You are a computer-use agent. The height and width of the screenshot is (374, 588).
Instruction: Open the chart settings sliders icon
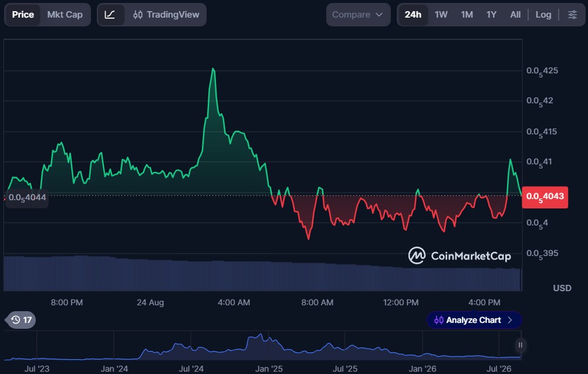click(572, 15)
